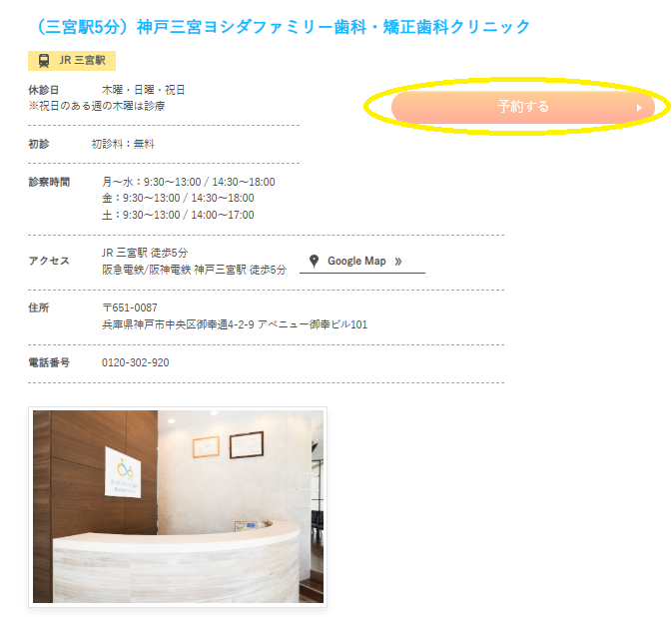Select the JR 三宮駅 station tag
672x617 pixels.
click(x=72, y=61)
